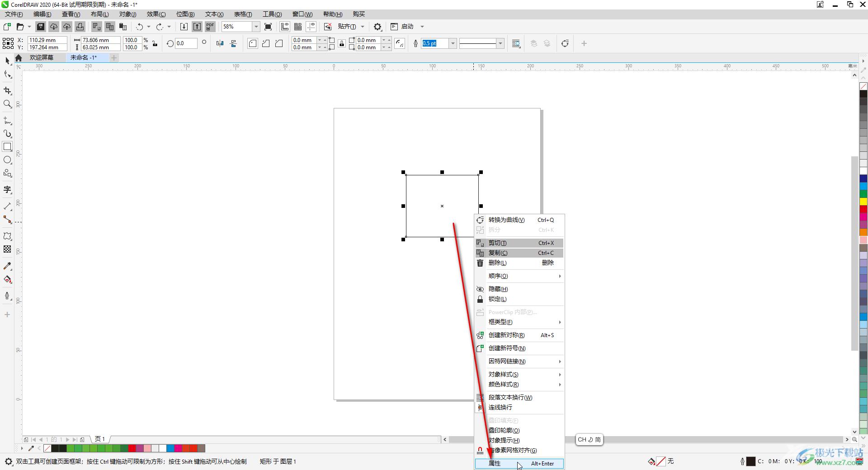Click the Convert to curves icon

pyautogui.click(x=565, y=43)
